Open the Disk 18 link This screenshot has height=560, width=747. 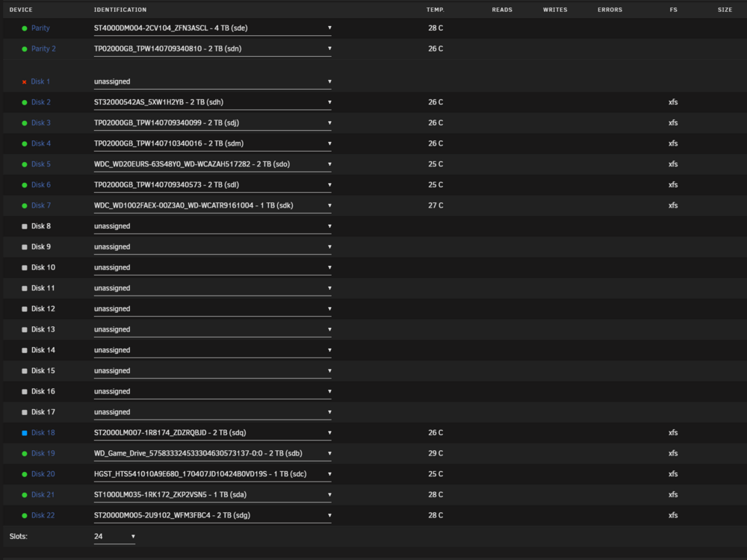click(43, 432)
